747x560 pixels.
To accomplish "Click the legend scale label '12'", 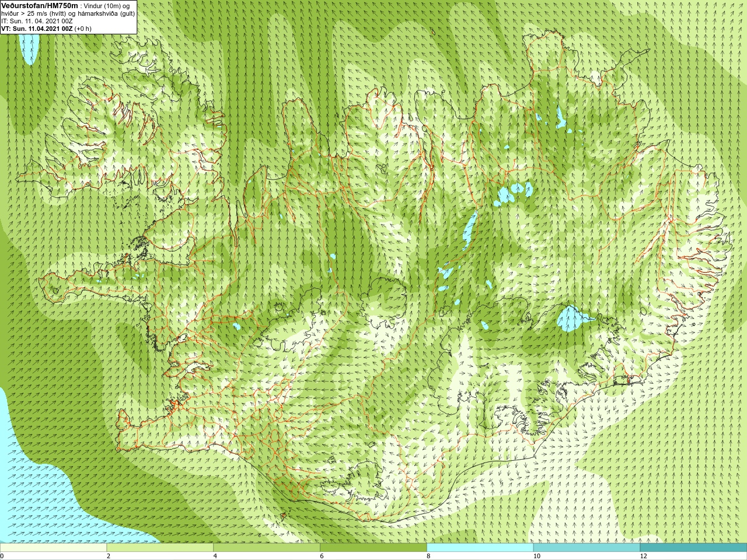I will (643, 556).
